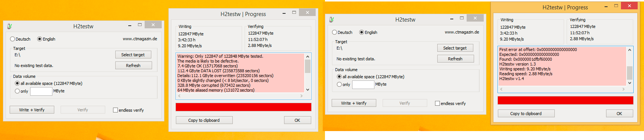644x140 pixels.
Task: Copy the 'First error' log to clipboard in right Progress window
Action: coord(526,114)
